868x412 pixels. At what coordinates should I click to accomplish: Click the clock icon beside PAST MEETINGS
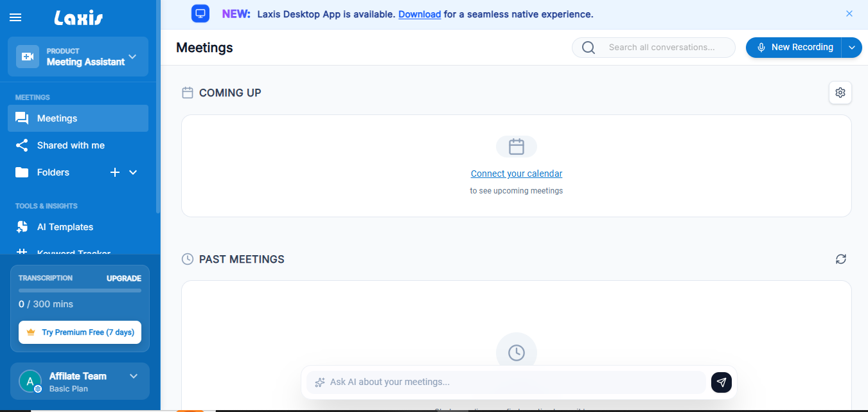tap(188, 259)
